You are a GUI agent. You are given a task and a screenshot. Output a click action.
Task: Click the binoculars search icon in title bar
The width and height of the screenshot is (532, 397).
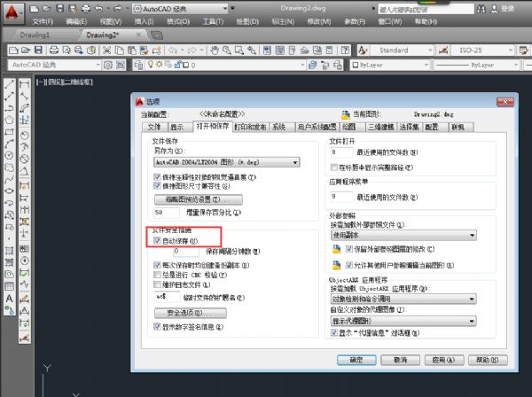[x=481, y=9]
